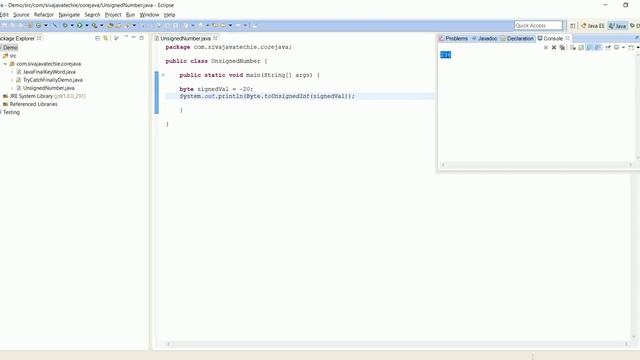
Task: Pin the Console view
Action: tap(608, 48)
